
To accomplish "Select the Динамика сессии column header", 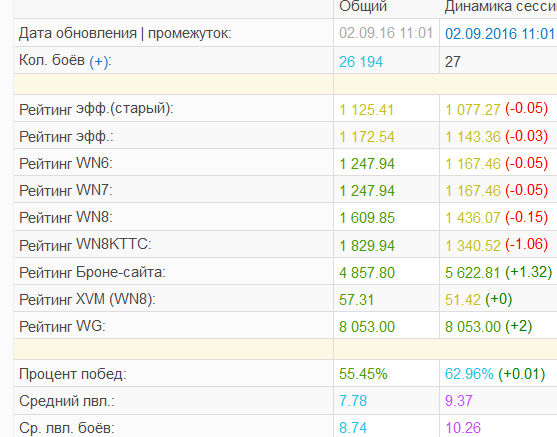I will (x=501, y=6).
